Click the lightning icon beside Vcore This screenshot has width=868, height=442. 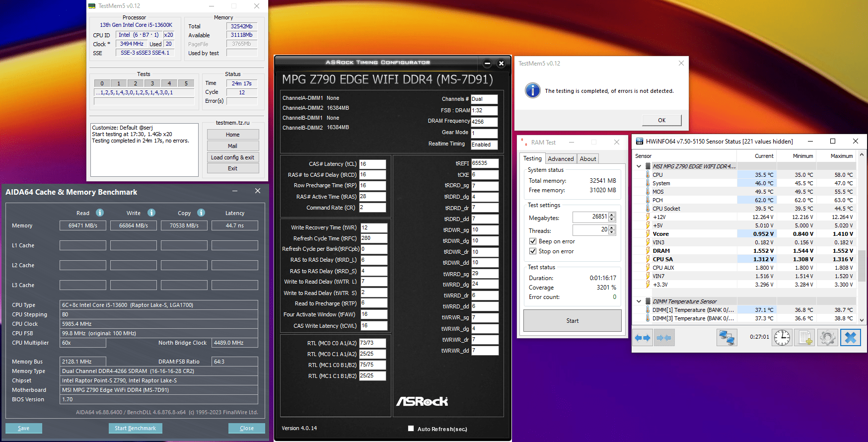coord(648,233)
